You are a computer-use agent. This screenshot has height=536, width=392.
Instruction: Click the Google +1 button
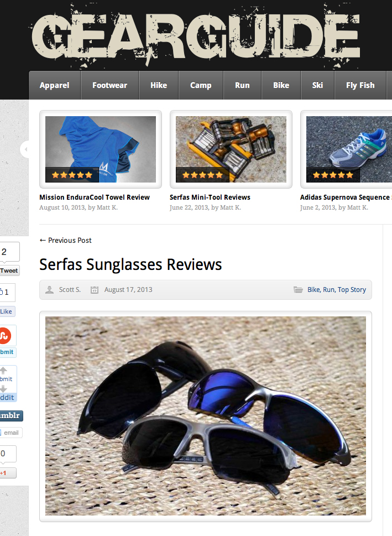click(x=8, y=473)
